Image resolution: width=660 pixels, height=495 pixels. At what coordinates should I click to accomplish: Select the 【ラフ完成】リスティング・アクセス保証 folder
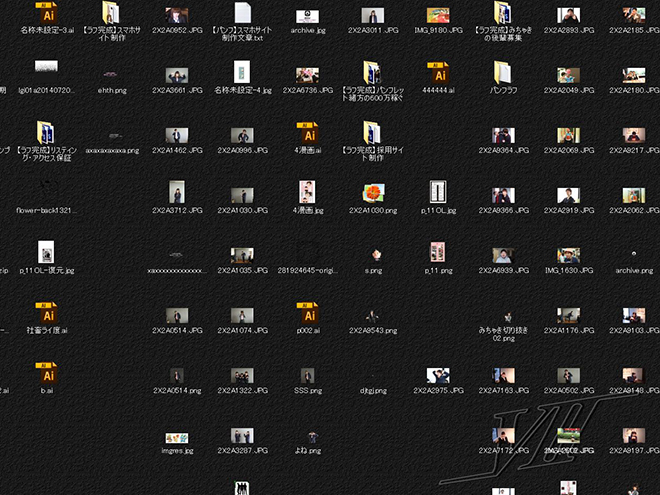click(47, 133)
